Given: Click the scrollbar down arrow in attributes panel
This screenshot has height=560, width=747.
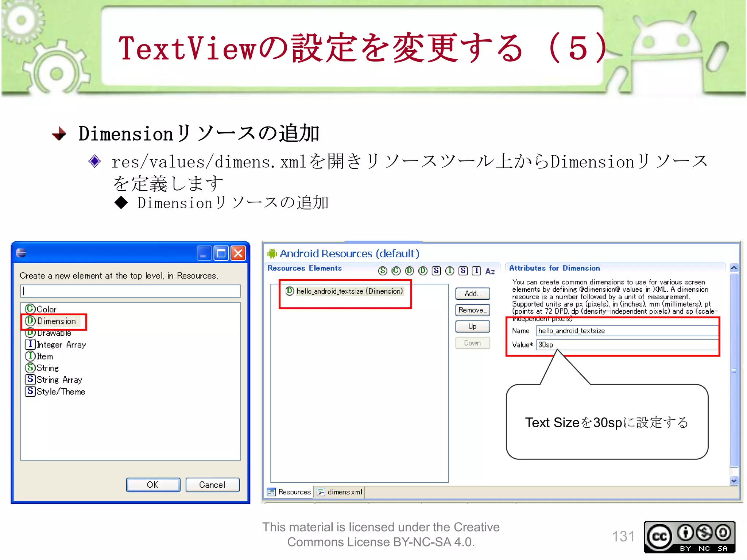Looking at the screenshot, I should (x=734, y=481).
